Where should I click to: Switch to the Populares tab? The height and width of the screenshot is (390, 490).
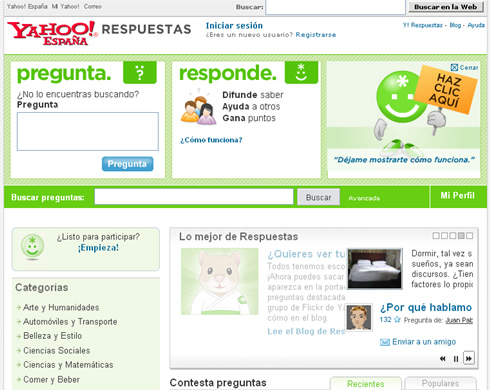[x=440, y=383]
